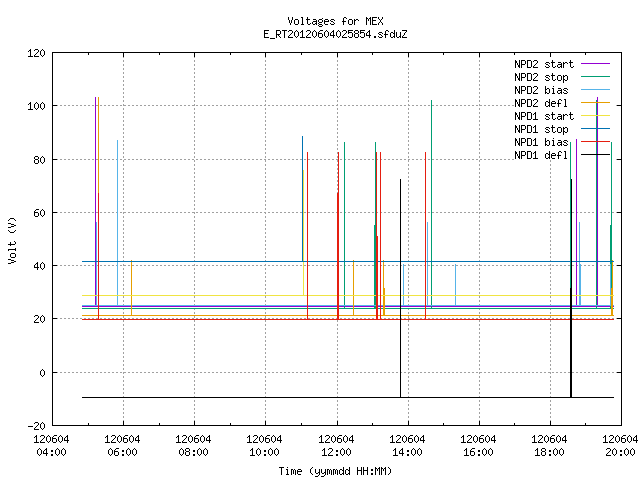Viewport: 640px width, 480px height.
Task: Click the 'NPD1 defl' legend label
Action: tap(541, 155)
